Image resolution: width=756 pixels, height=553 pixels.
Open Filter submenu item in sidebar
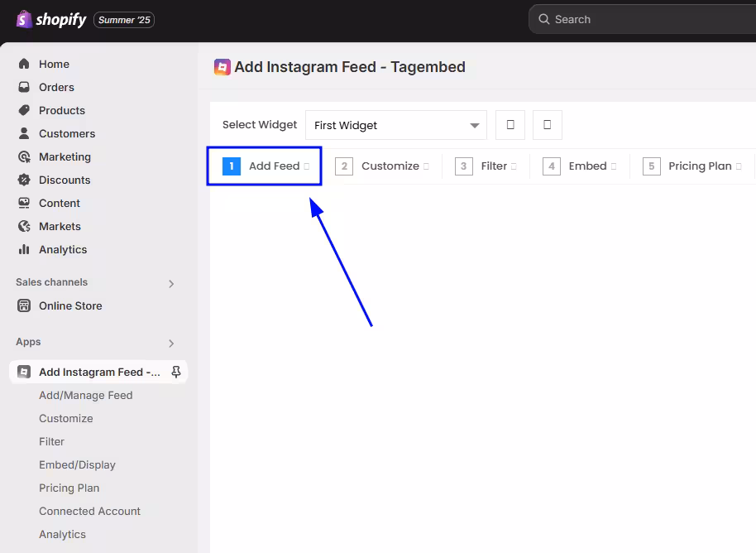click(x=51, y=441)
